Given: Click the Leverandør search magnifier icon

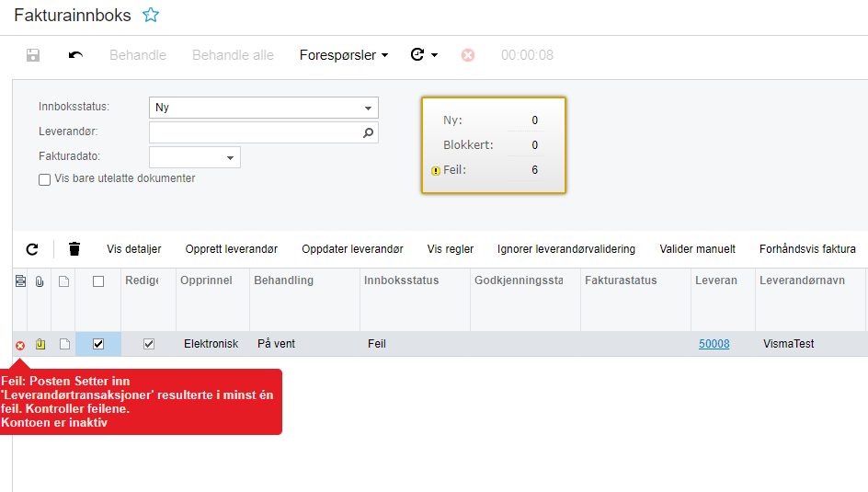Looking at the screenshot, I should pyautogui.click(x=368, y=132).
